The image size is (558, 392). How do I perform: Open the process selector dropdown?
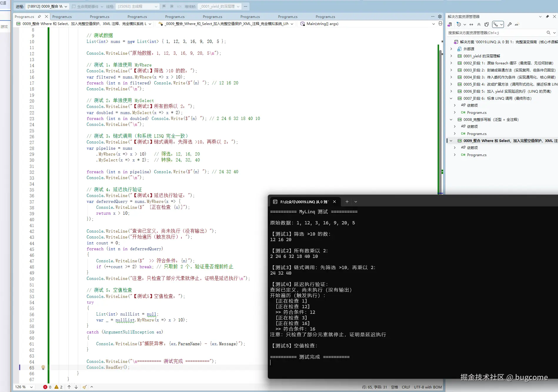coord(47,6)
